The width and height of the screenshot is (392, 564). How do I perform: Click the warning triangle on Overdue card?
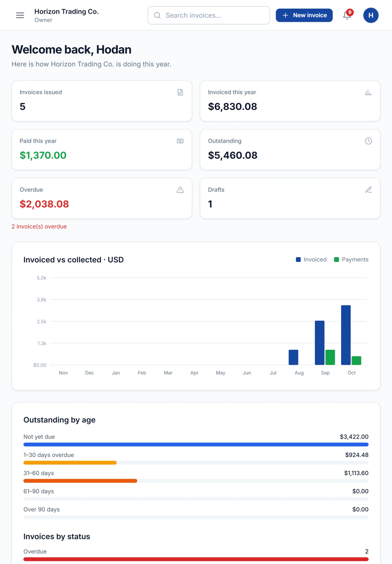point(180,190)
